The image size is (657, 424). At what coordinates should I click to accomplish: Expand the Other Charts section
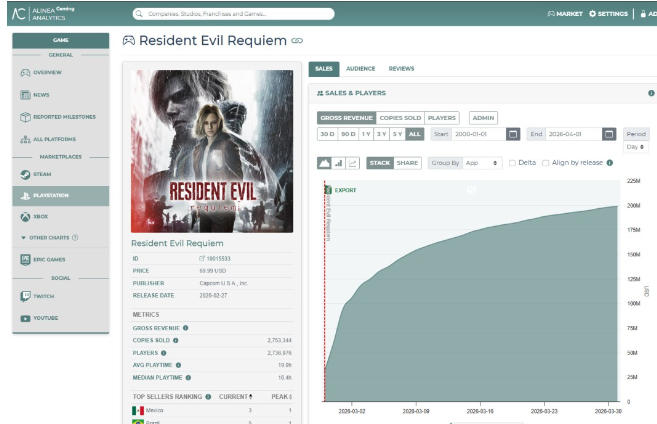50,237
